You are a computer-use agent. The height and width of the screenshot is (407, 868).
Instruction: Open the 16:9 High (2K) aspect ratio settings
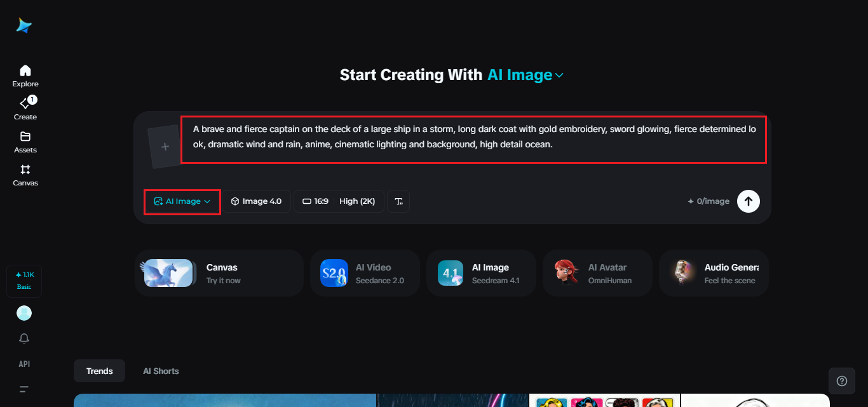339,201
